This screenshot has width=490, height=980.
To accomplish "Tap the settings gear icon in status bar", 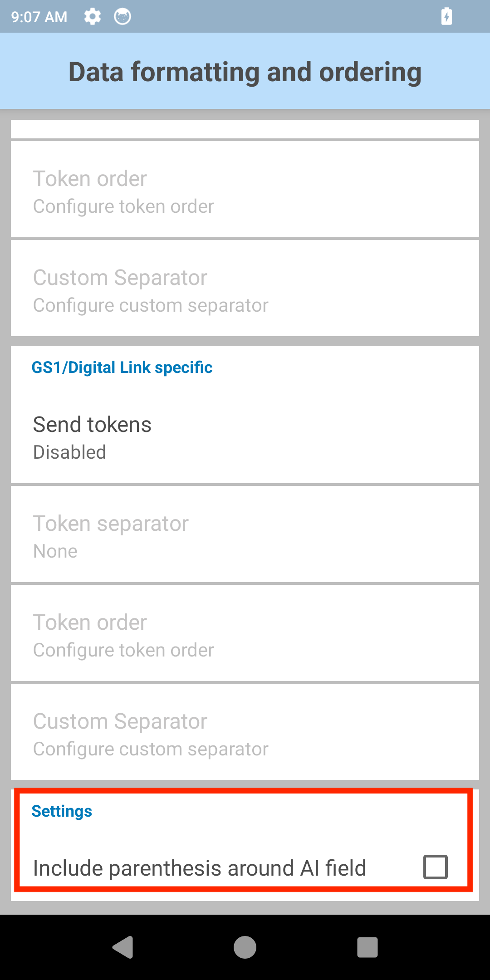I will point(93,17).
